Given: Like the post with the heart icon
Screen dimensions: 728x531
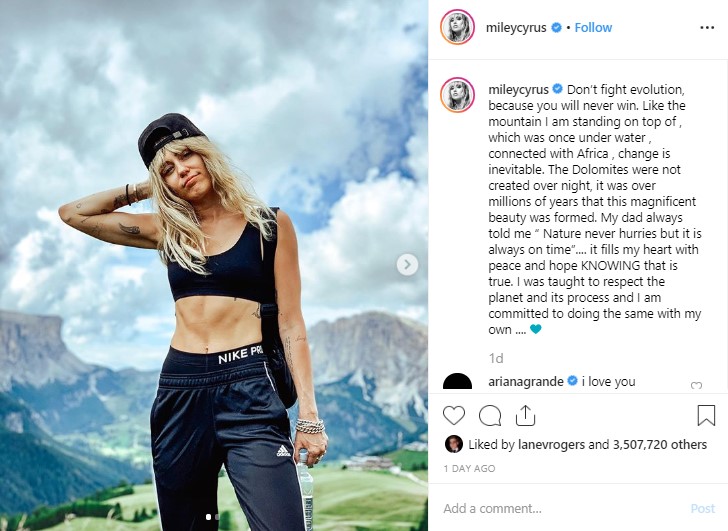Looking at the screenshot, I should click(454, 415).
